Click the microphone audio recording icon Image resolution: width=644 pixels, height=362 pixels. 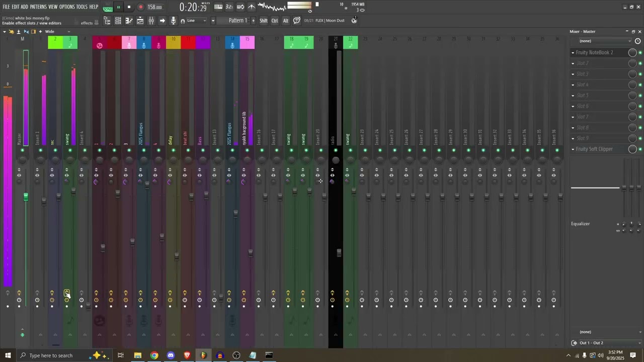[174, 21]
